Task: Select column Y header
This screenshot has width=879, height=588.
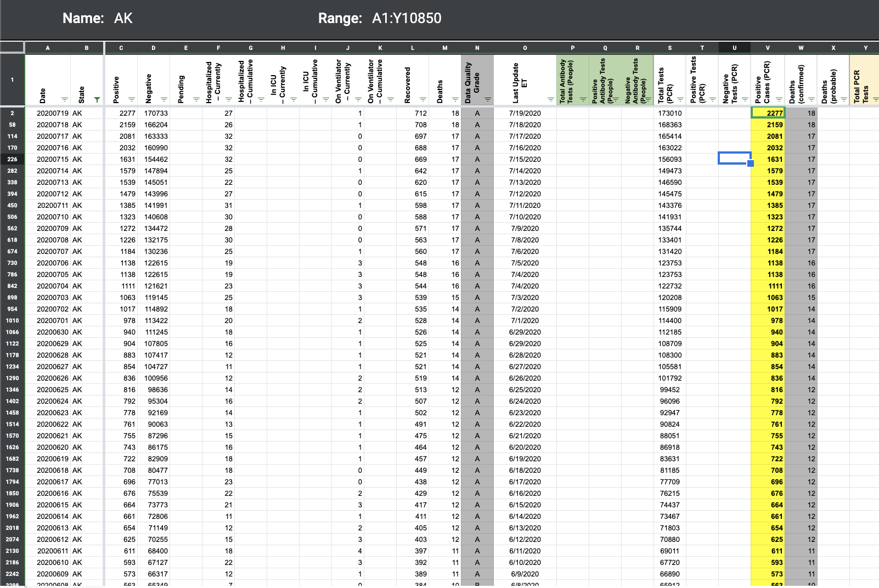Action: coord(865,48)
